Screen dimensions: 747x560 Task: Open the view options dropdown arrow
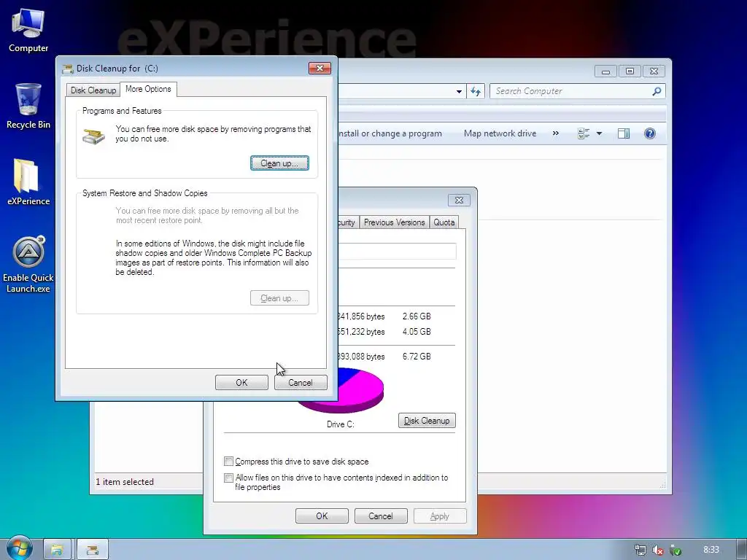(600, 133)
